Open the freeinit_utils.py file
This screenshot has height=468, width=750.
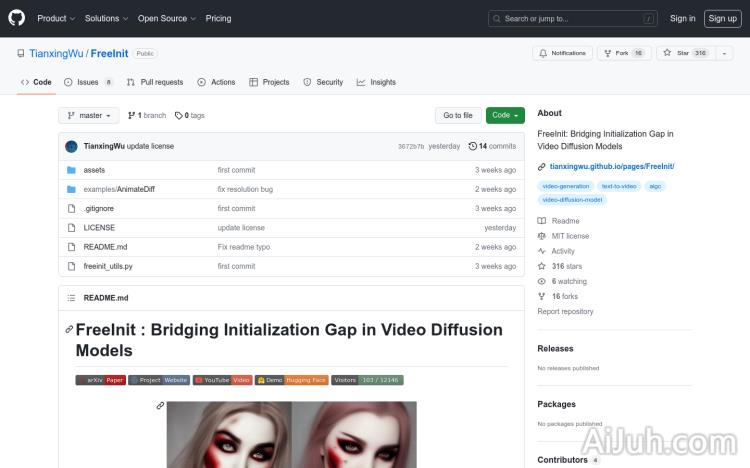pos(108,266)
